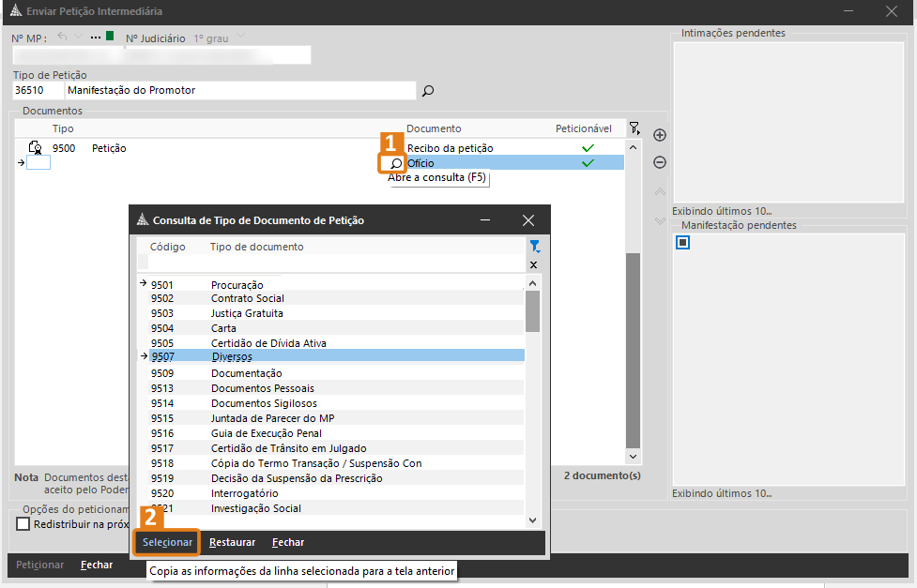The height and width of the screenshot is (588, 917).
Task: Click Restaurar in the consulta dialog
Action: pyautogui.click(x=232, y=542)
